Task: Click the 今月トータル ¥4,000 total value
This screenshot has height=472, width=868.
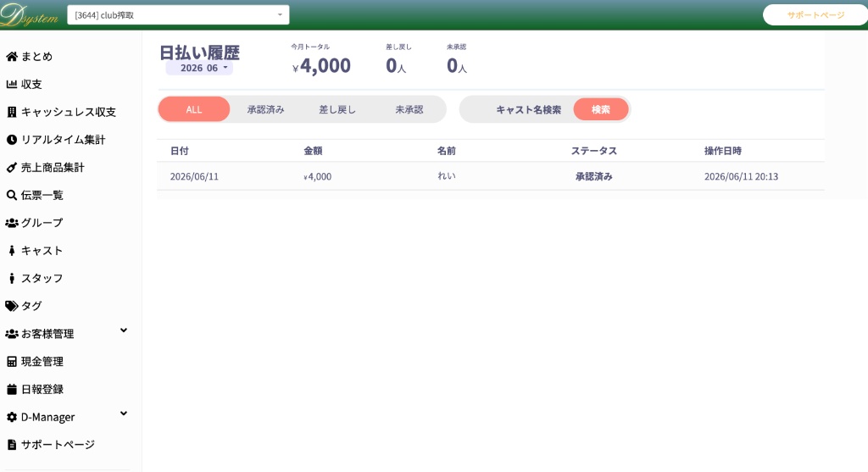Action: 321,66
